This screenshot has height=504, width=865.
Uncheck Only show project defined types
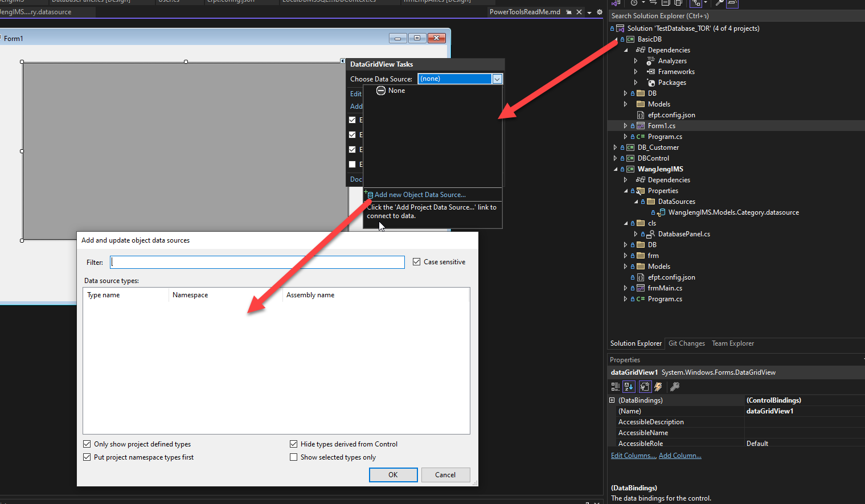click(x=87, y=444)
